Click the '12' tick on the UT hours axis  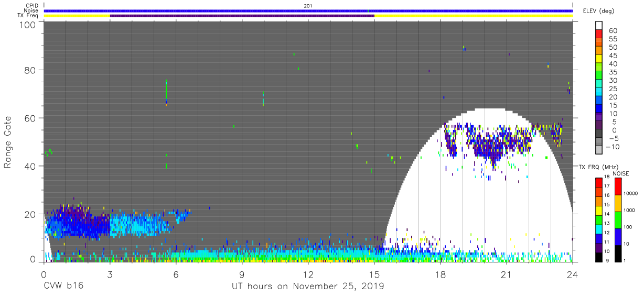(x=308, y=273)
